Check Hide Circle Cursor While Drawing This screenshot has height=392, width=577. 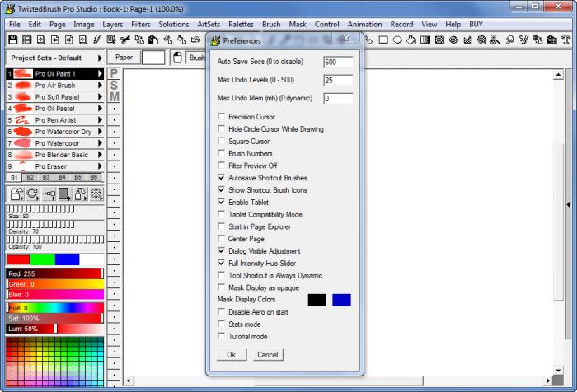[221, 128]
